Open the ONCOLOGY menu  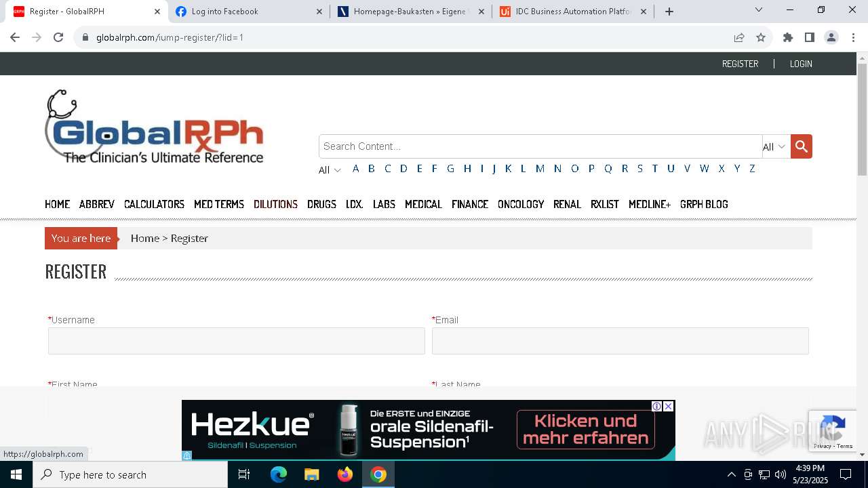click(x=521, y=204)
